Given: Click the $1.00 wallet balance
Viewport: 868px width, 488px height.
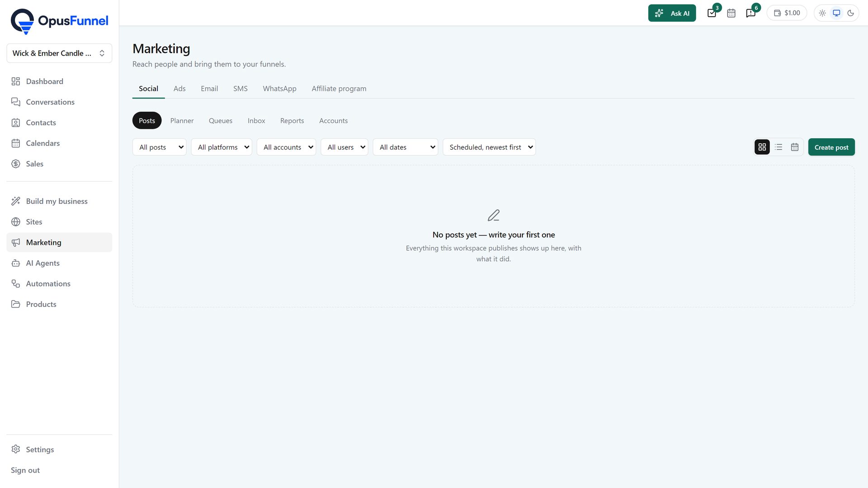Looking at the screenshot, I should click(x=787, y=13).
